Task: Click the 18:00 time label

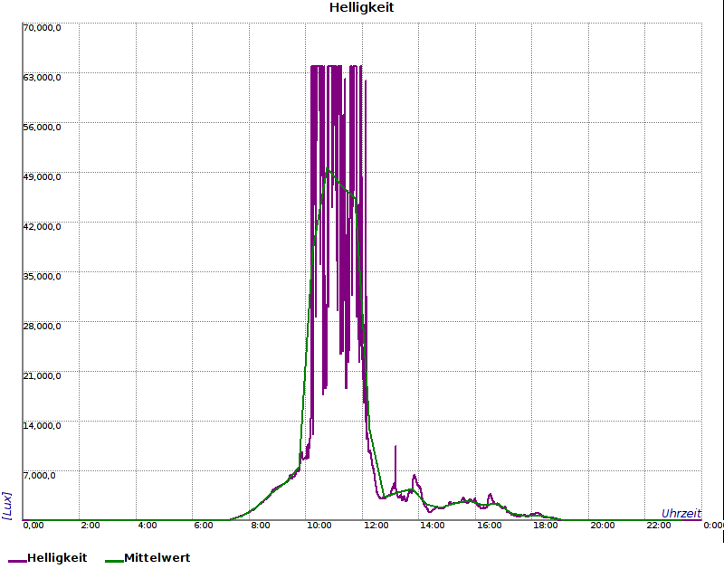Action: pyautogui.click(x=546, y=526)
